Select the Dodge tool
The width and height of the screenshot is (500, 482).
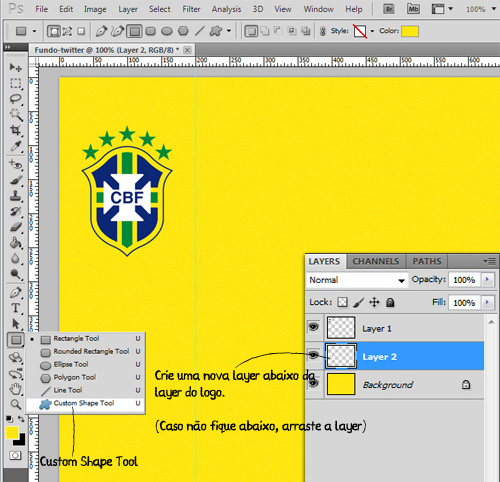15,274
